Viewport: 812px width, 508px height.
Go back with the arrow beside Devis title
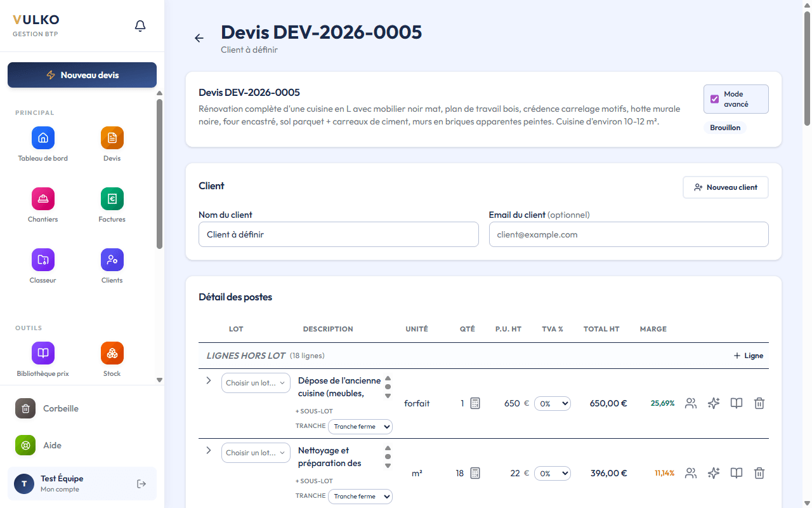coord(199,38)
